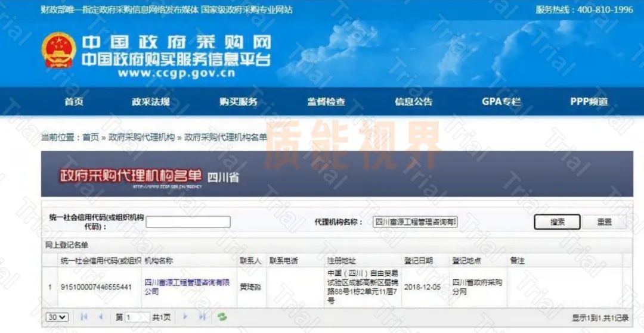Open 首页 in the navigation bar

coord(74,102)
